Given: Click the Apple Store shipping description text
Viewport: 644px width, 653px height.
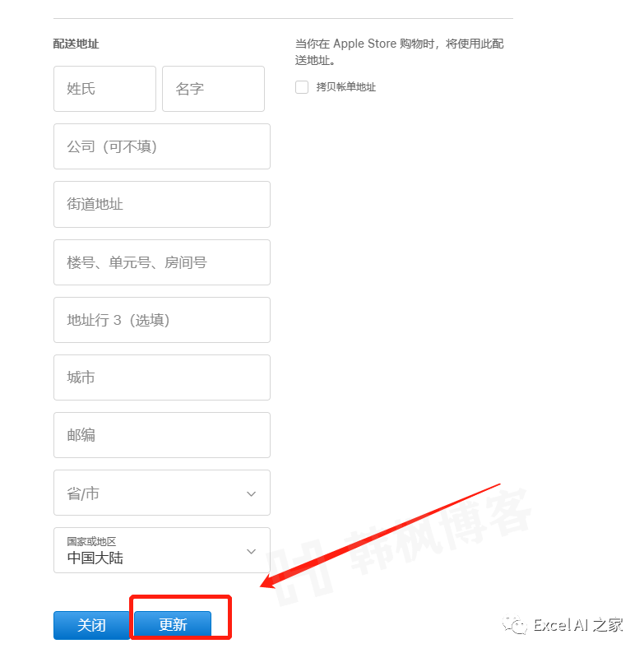Looking at the screenshot, I should (x=400, y=52).
